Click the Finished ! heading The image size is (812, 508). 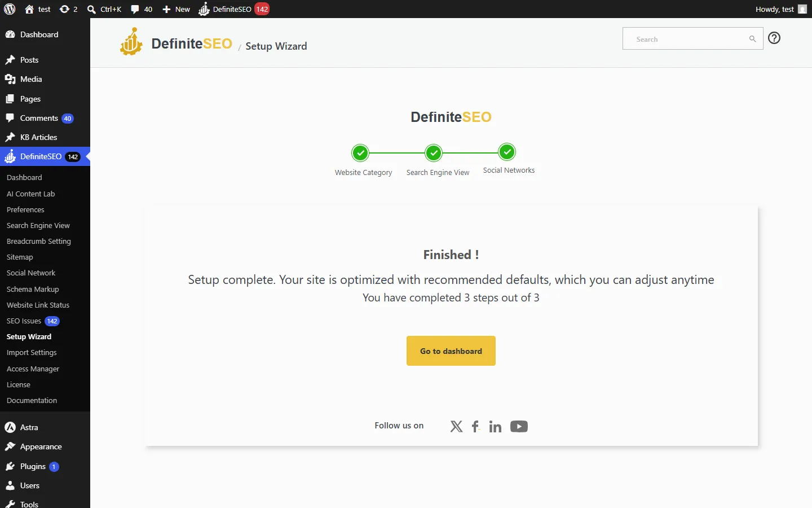[451, 255]
